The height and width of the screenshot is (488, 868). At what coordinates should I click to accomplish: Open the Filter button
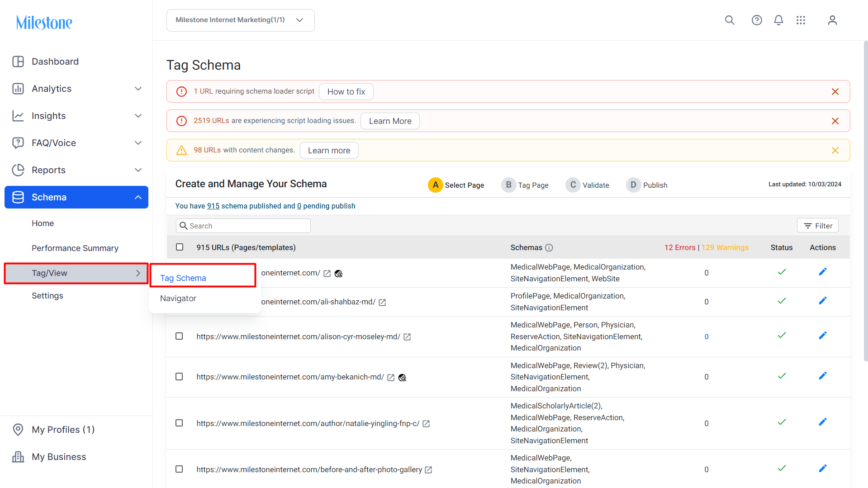point(818,226)
